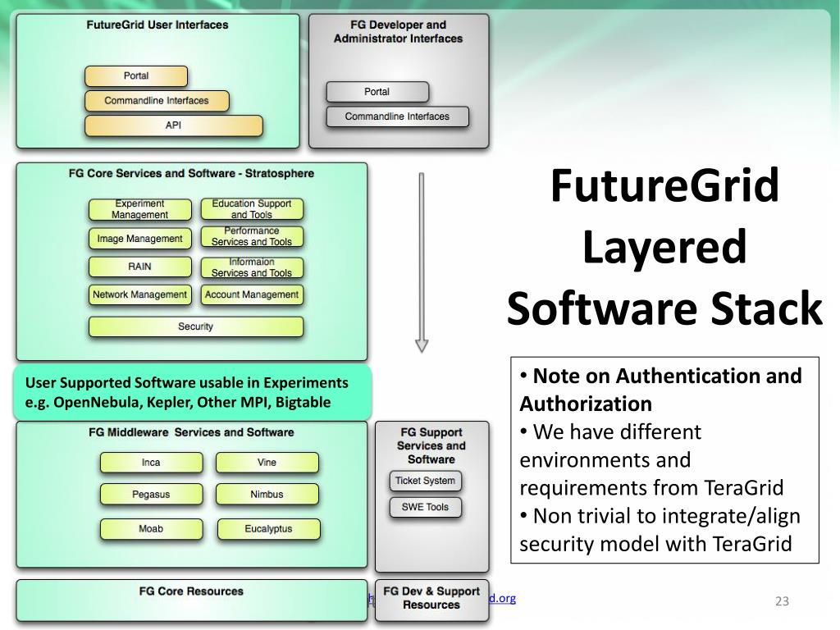840x630 pixels.
Task: Select the 'Non trivial to integrate/align' bullet
Action: coord(660,530)
